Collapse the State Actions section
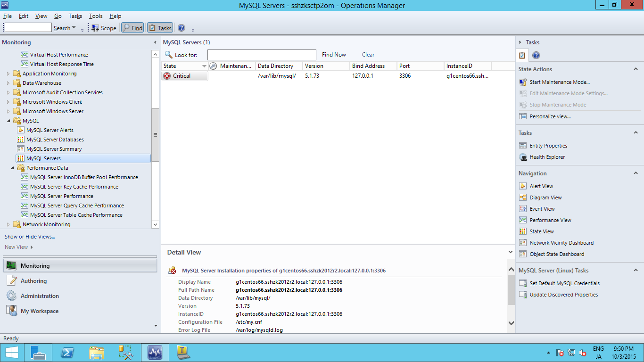Image resolution: width=644 pixels, height=362 pixels. tap(636, 69)
